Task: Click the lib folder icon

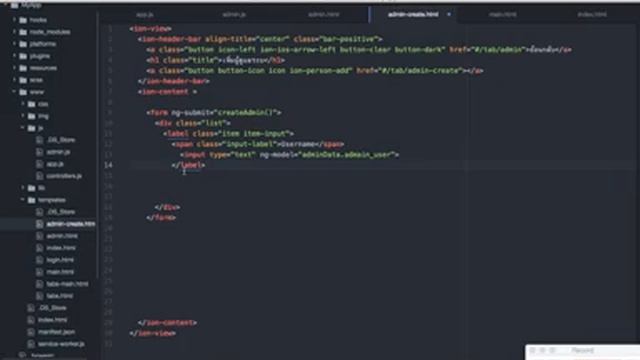Action: click(x=31, y=188)
